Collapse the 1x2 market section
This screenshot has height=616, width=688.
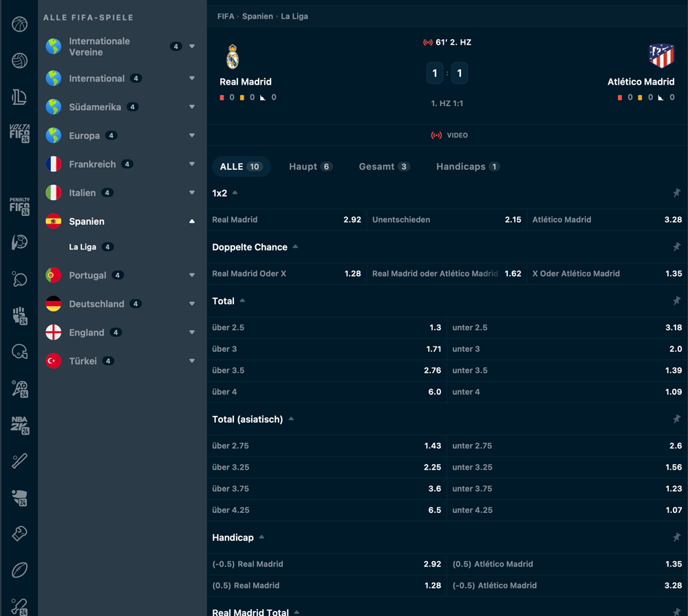pyautogui.click(x=235, y=192)
